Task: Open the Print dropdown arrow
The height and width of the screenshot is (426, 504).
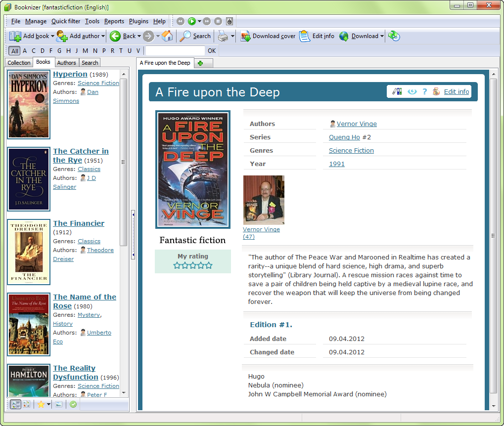Action: click(x=232, y=36)
